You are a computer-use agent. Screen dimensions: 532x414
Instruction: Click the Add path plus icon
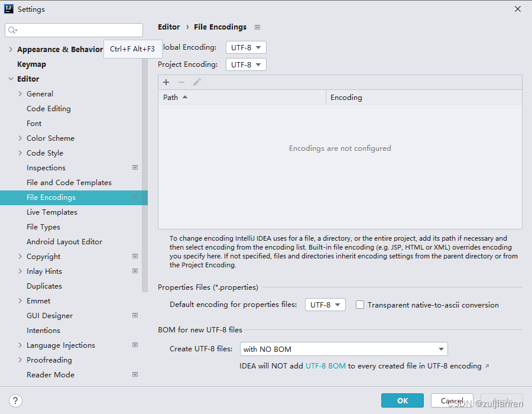point(166,82)
